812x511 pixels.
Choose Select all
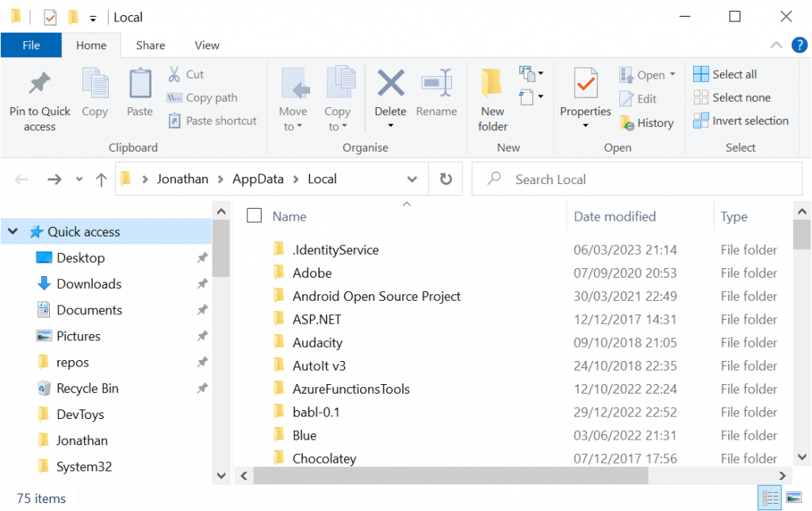click(725, 74)
